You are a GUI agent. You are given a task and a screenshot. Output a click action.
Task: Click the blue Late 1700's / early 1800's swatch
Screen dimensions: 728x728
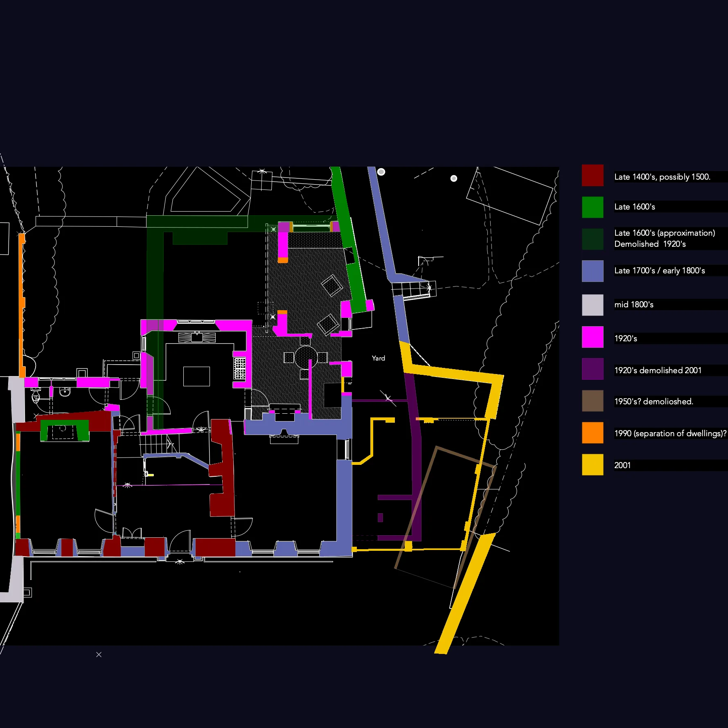coord(593,271)
